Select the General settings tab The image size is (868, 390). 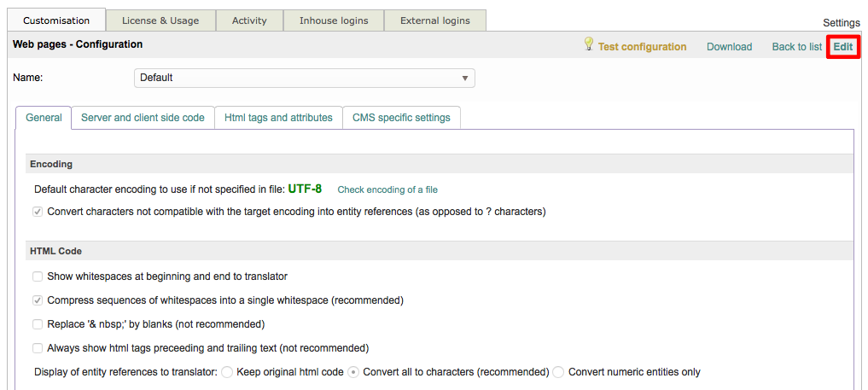[44, 118]
